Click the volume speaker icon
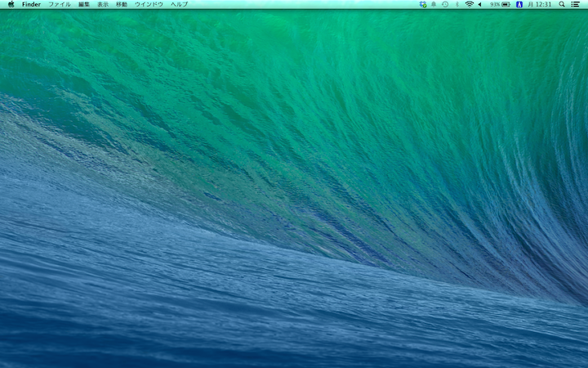This screenshot has height=368, width=588. coord(480,4)
